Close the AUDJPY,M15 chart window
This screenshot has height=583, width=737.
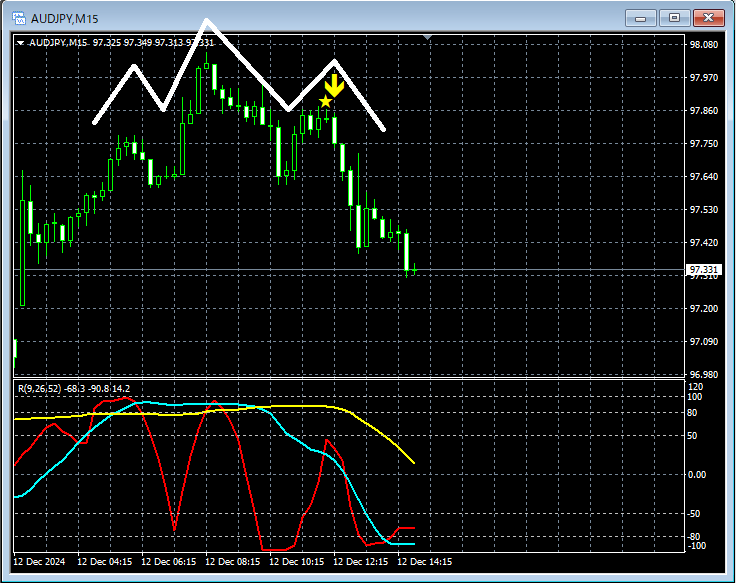[x=708, y=18]
